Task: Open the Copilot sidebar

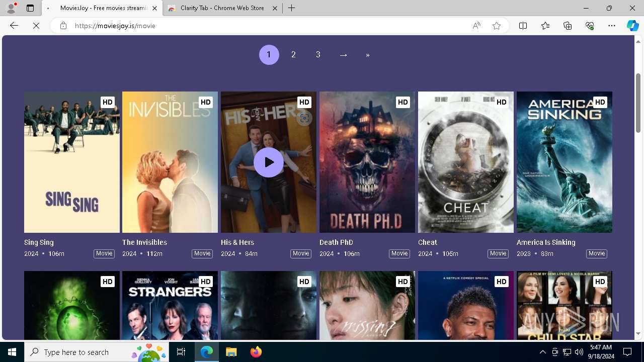Action: 632,26
